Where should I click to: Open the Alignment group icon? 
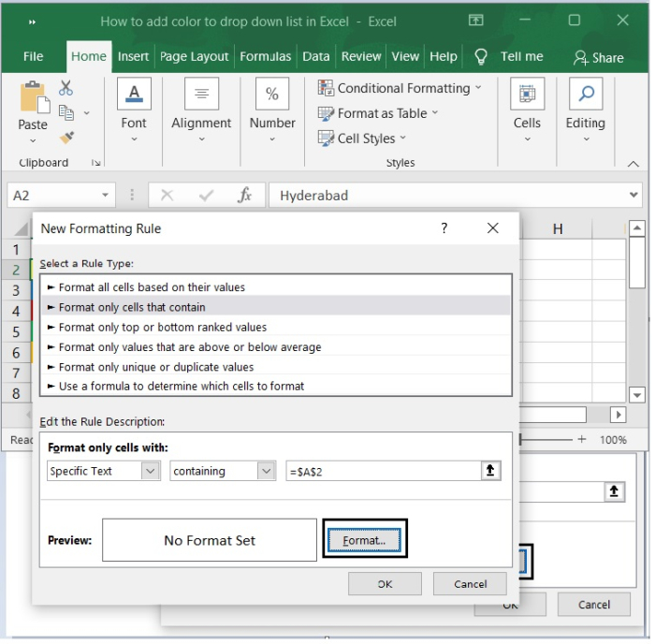click(202, 94)
